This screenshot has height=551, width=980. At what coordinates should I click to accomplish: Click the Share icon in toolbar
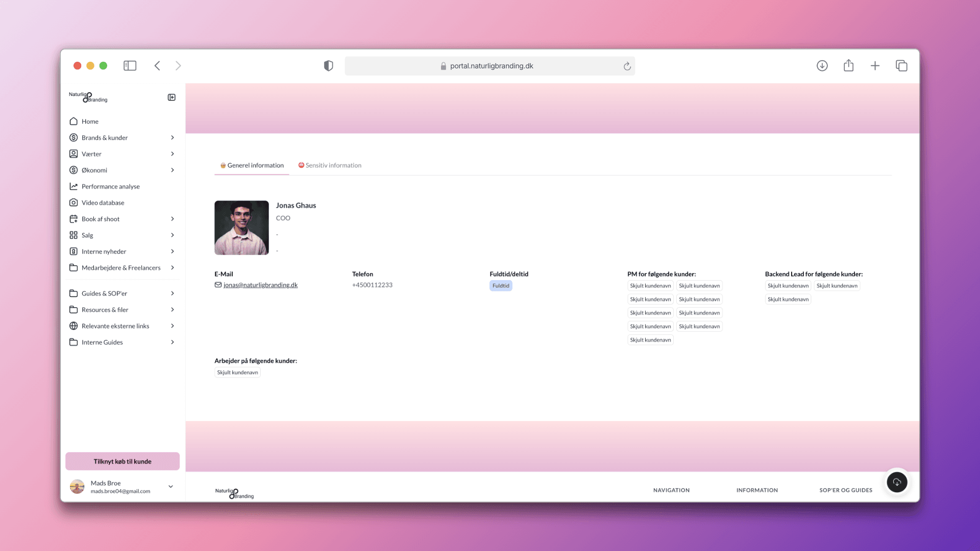(848, 66)
